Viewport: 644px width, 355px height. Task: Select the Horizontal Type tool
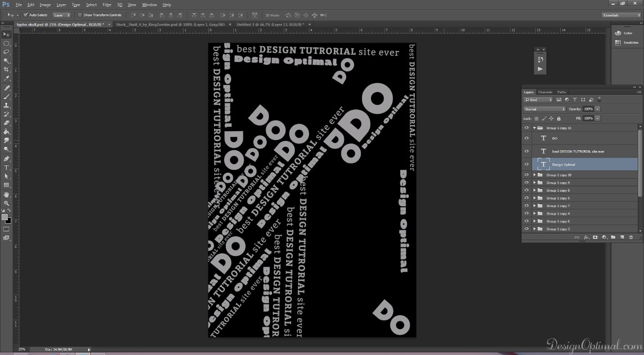(x=6, y=167)
